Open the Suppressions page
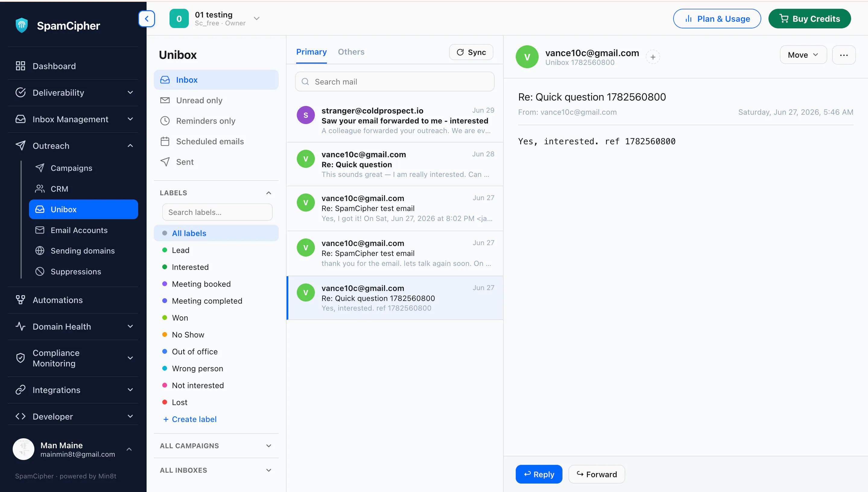This screenshot has width=868, height=492. point(83,272)
